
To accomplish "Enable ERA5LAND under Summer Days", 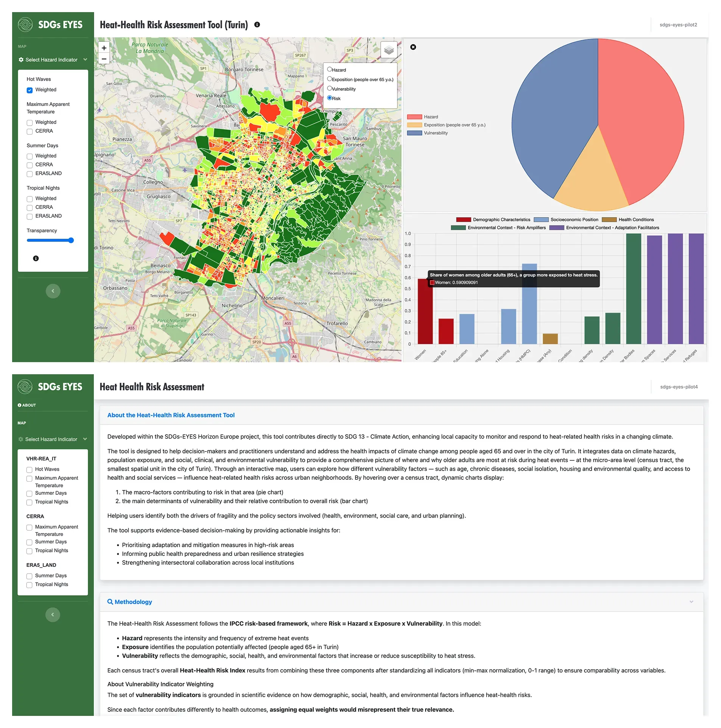I will tap(30, 174).
